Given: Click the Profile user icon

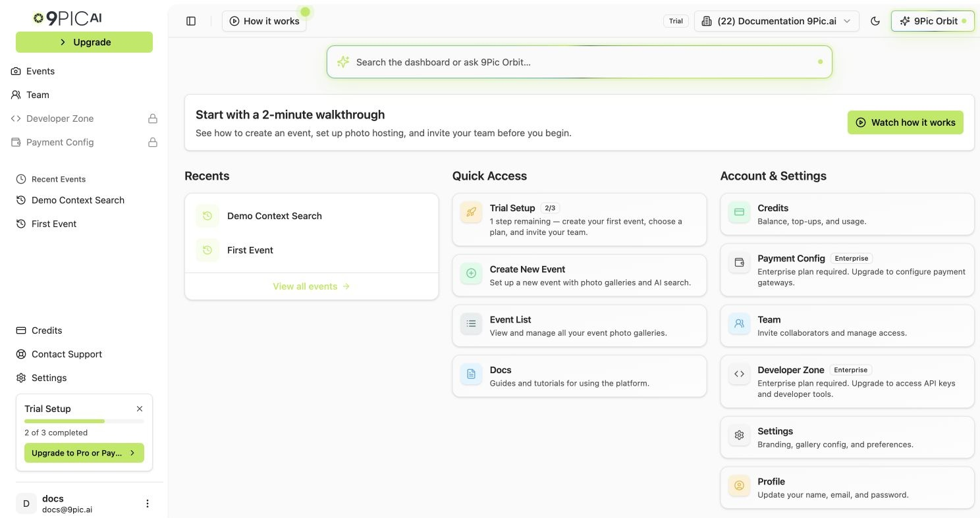Looking at the screenshot, I should (739, 486).
